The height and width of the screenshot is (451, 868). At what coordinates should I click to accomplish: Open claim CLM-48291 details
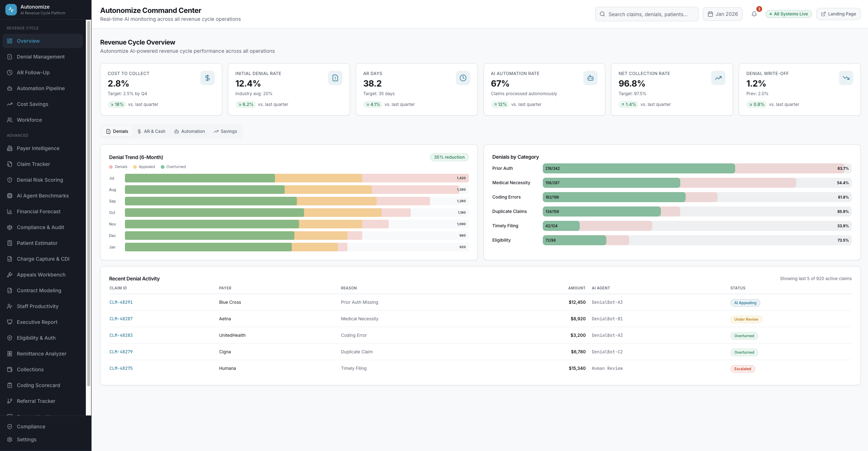pyautogui.click(x=121, y=302)
